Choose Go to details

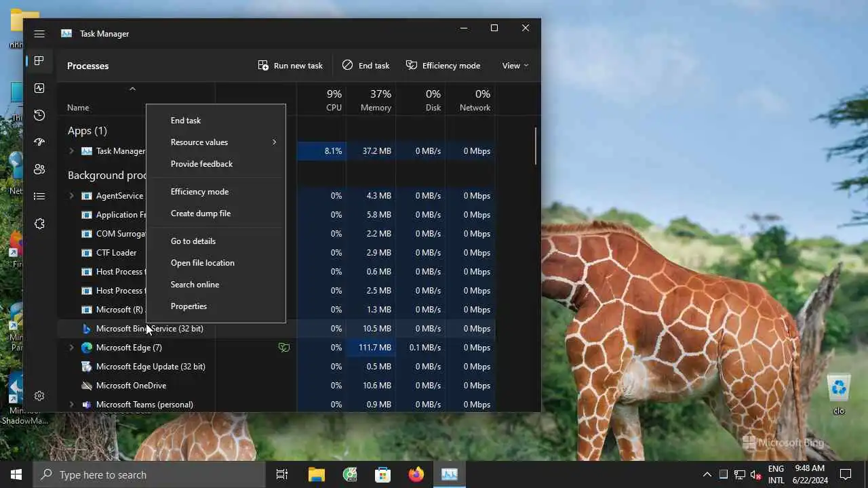point(216,241)
